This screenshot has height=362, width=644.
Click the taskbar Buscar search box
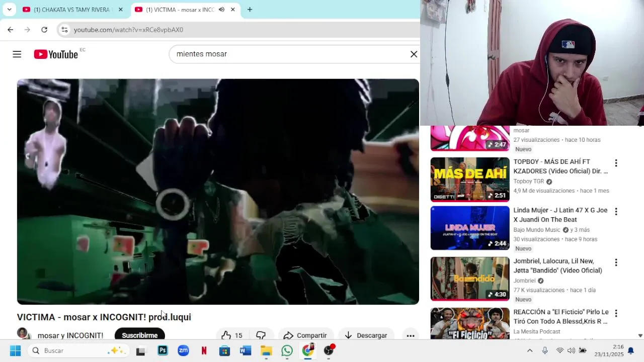tap(79, 350)
